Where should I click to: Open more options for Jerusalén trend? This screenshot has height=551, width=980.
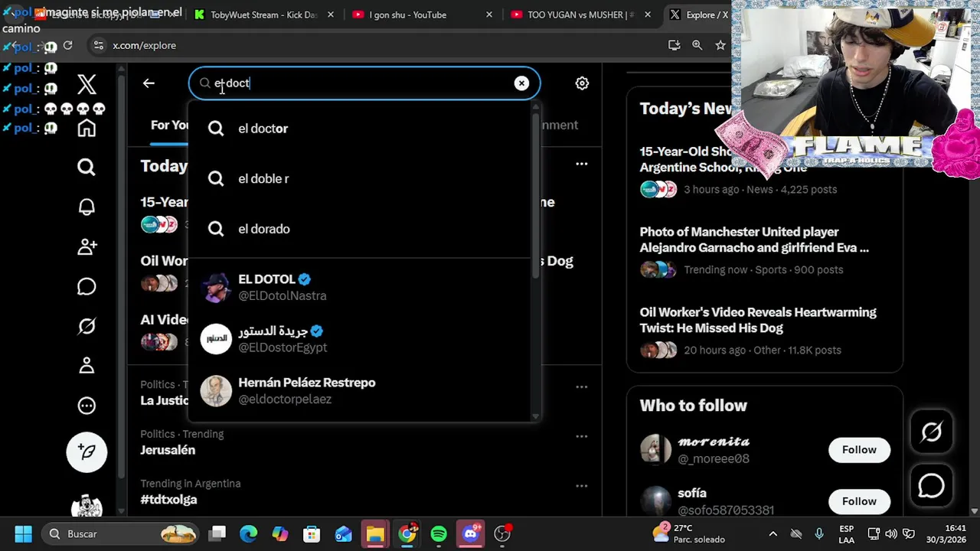[582, 436]
